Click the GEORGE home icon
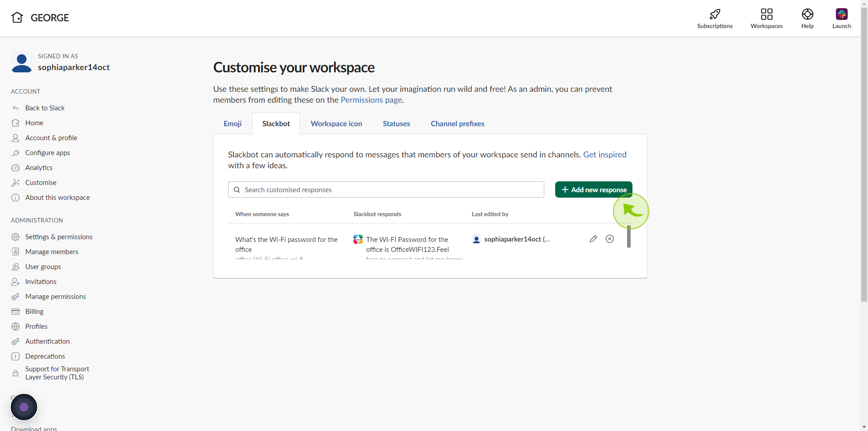The width and height of the screenshot is (868, 431). pos(17,18)
